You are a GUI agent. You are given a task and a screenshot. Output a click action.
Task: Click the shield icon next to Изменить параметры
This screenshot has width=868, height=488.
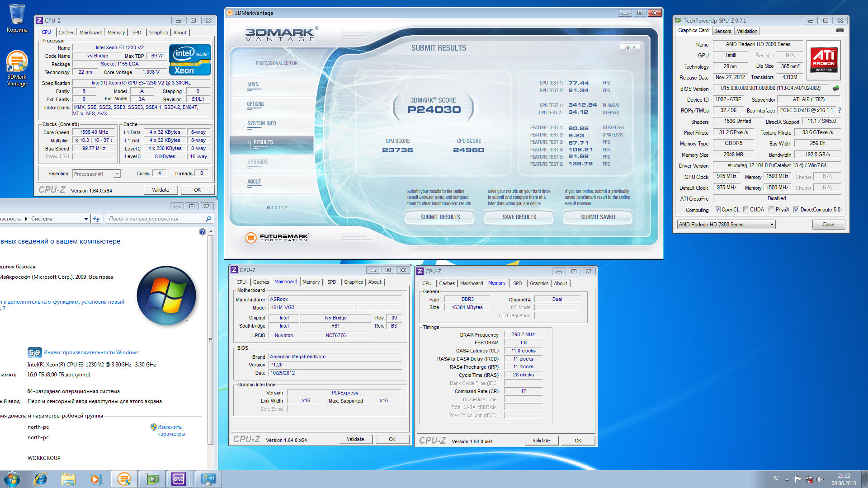tap(153, 427)
